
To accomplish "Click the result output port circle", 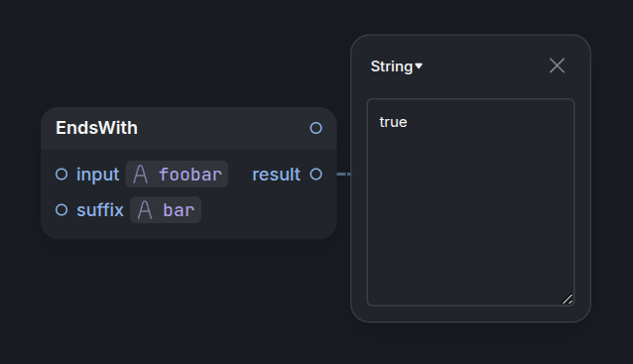I will coord(316,175).
